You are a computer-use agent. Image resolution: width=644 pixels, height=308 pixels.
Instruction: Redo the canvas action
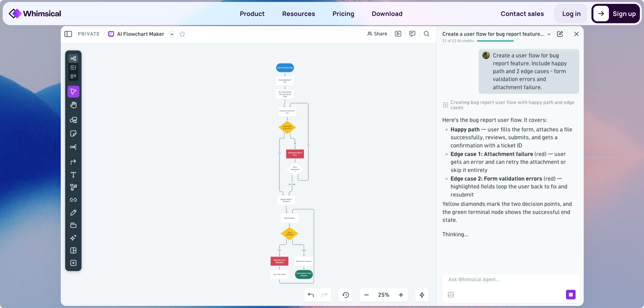(324, 295)
